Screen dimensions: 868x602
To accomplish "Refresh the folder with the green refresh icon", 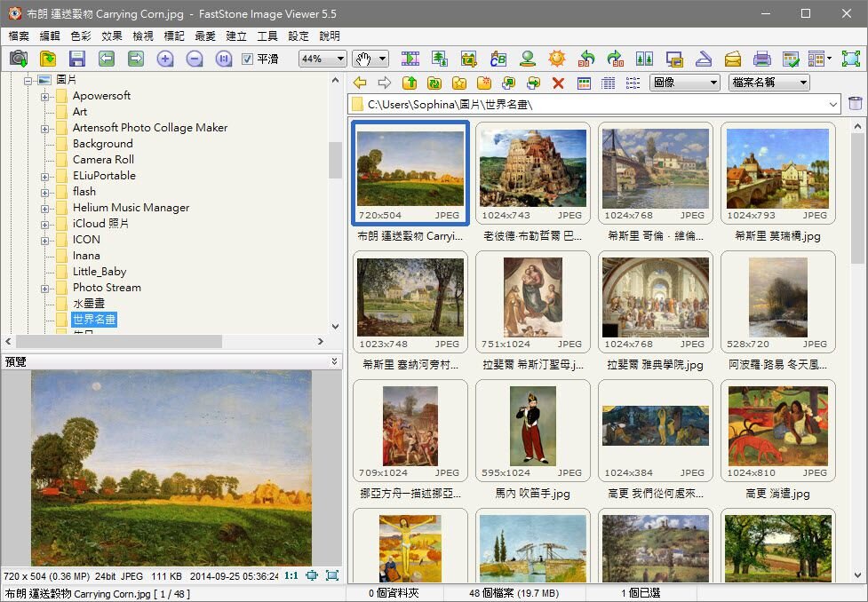I will pos(434,83).
